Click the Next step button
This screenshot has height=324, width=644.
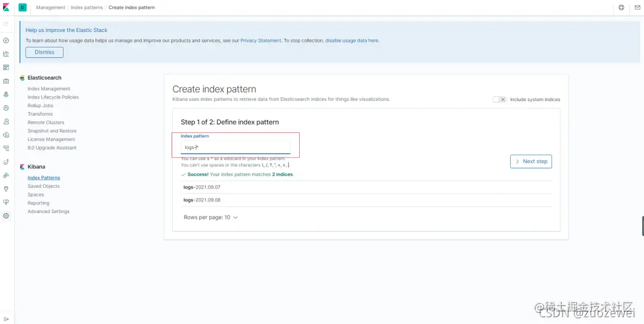tap(531, 161)
